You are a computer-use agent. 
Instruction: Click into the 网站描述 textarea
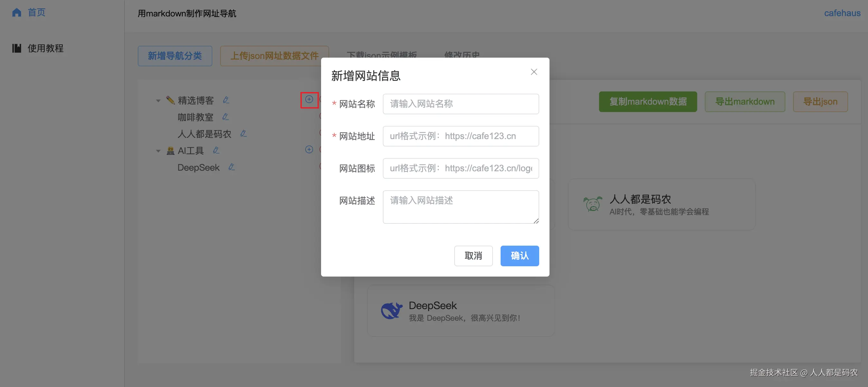coord(460,207)
